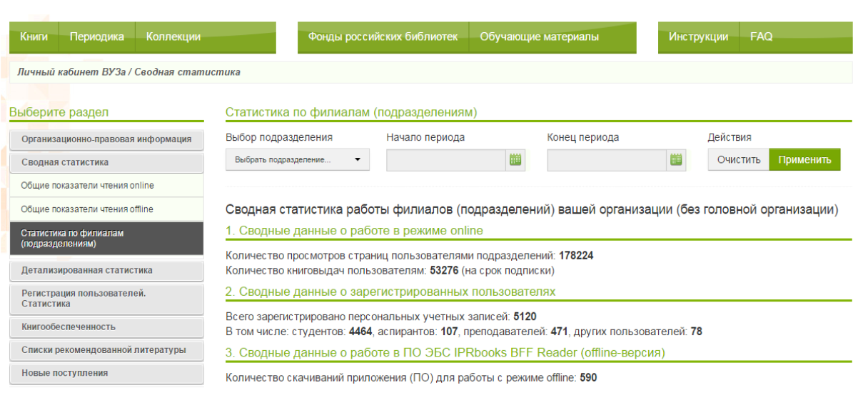Open calendar icon for Начало периода
Viewport: 868px width, 403px height.
click(x=515, y=160)
